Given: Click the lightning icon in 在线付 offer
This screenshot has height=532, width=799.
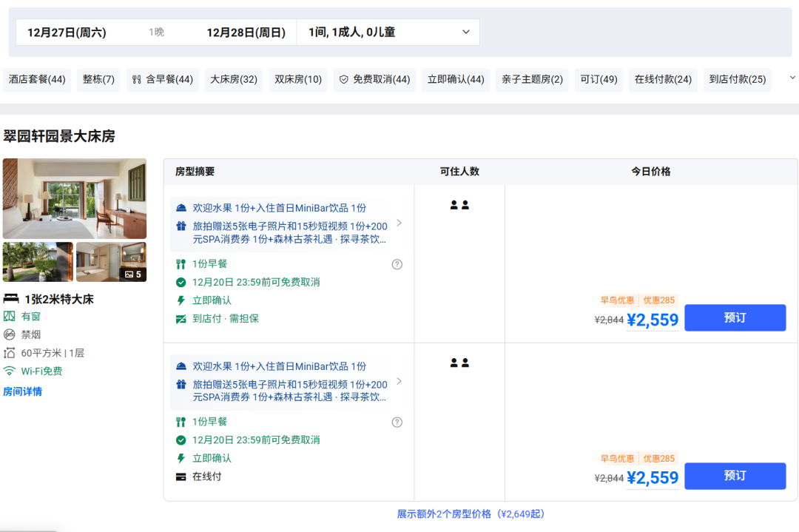Looking at the screenshot, I should 181,459.
